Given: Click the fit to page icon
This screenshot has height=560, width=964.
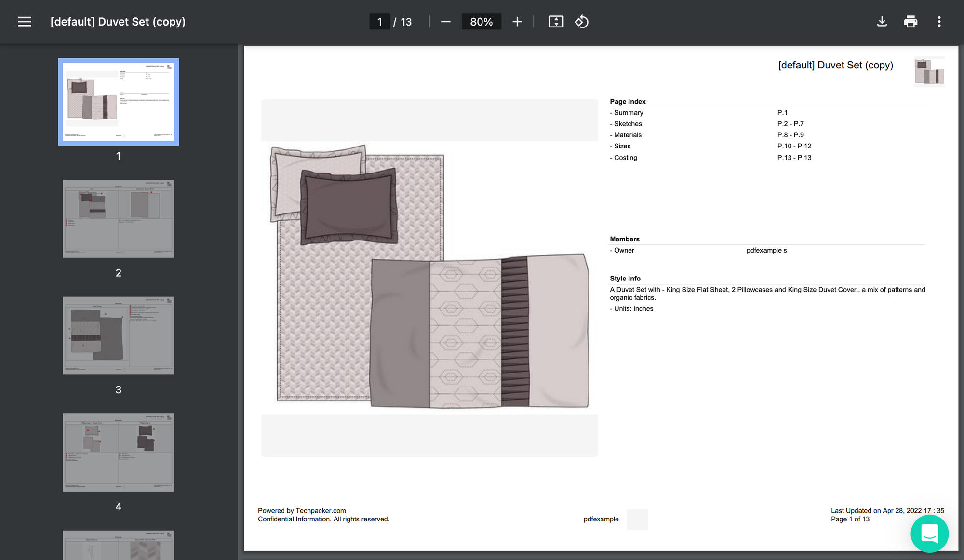Looking at the screenshot, I should pyautogui.click(x=556, y=22).
